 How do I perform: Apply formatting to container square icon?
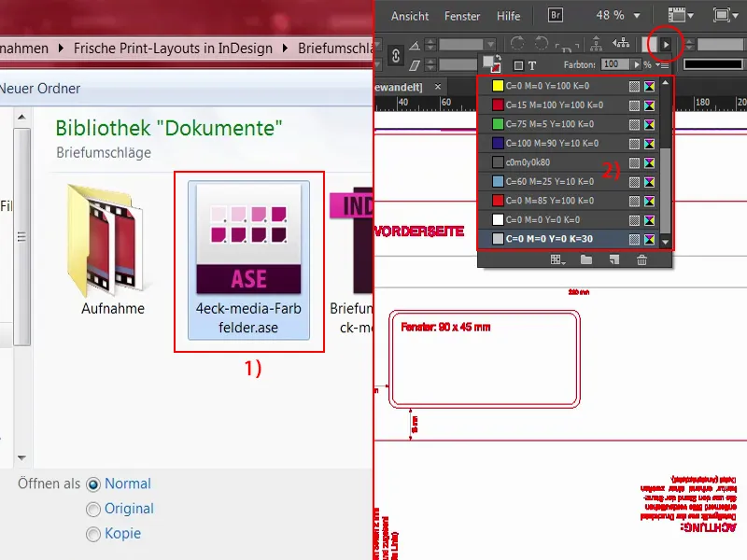click(x=518, y=65)
